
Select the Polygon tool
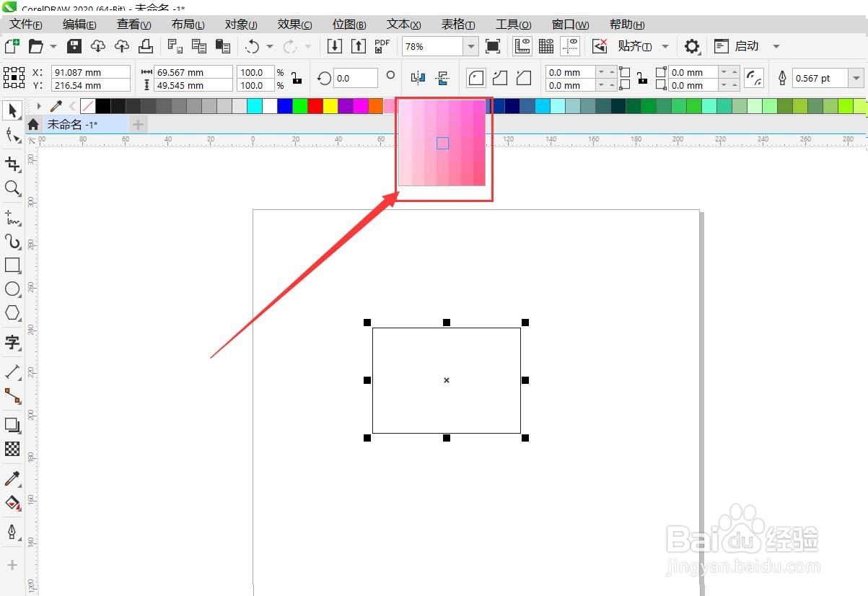pos(12,312)
